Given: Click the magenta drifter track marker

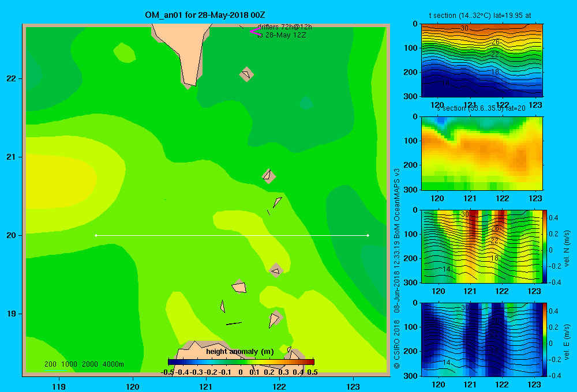Looking at the screenshot, I should (x=254, y=32).
